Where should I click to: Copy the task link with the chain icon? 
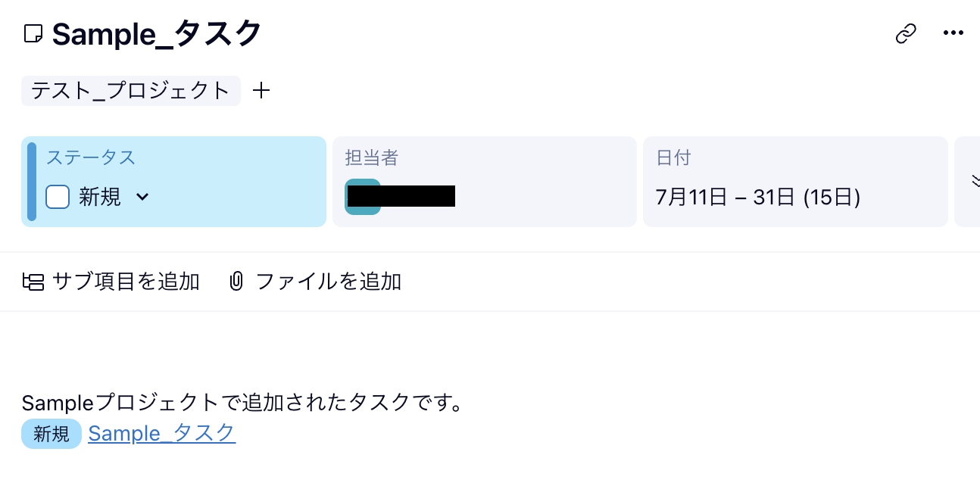coord(906,34)
